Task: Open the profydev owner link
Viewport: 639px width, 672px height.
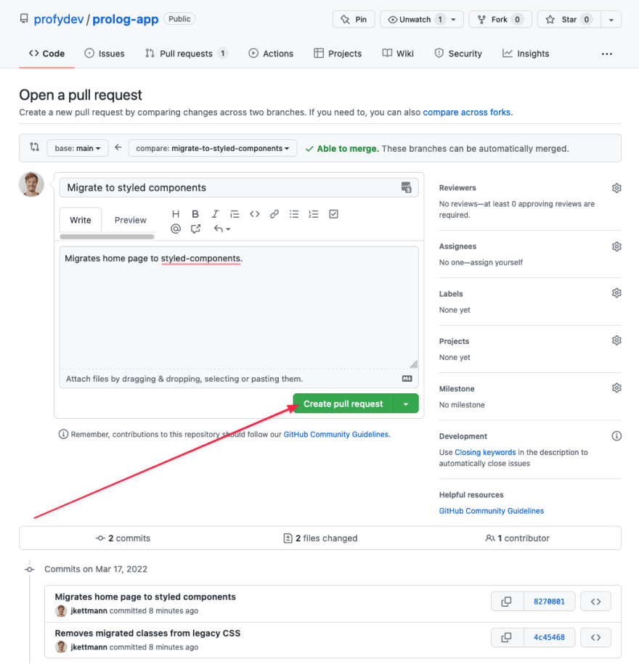Action: coord(59,20)
